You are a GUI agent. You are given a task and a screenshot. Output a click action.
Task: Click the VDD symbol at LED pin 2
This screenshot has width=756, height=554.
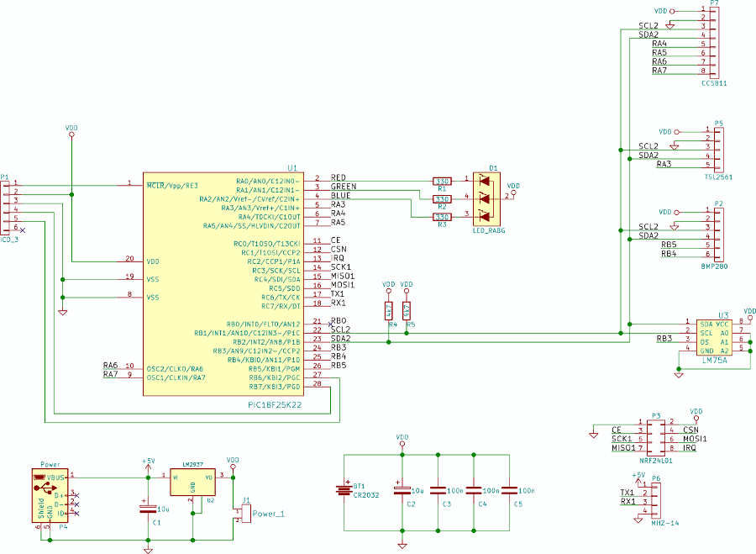tap(513, 189)
